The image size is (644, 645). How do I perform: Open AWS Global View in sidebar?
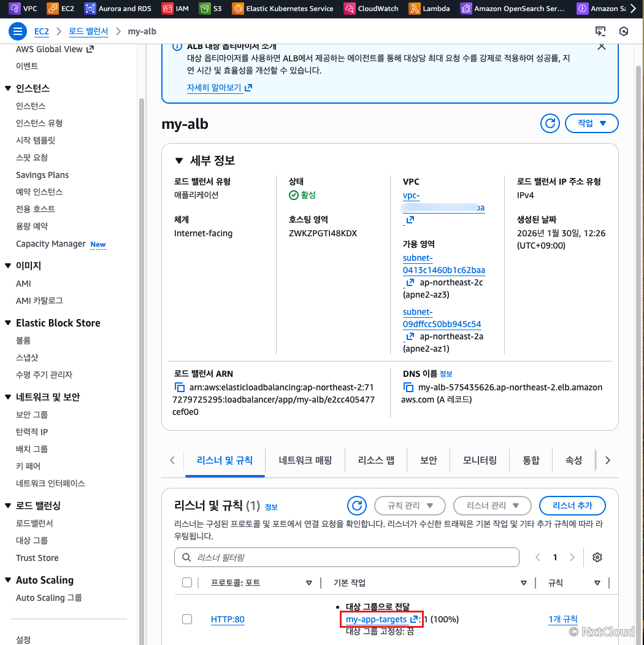click(55, 49)
